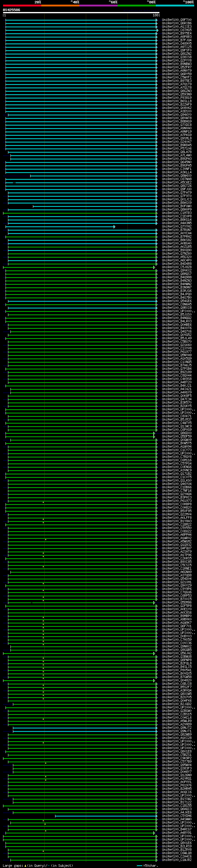
Task: Click hit label UniRef100_A7Q1T8
Action: (177, 88)
